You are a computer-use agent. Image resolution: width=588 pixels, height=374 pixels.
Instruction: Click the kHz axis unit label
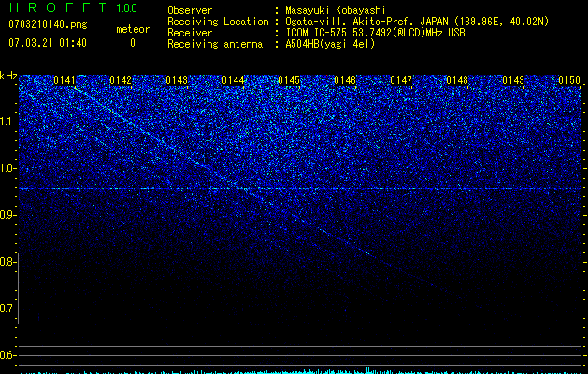click(x=8, y=76)
